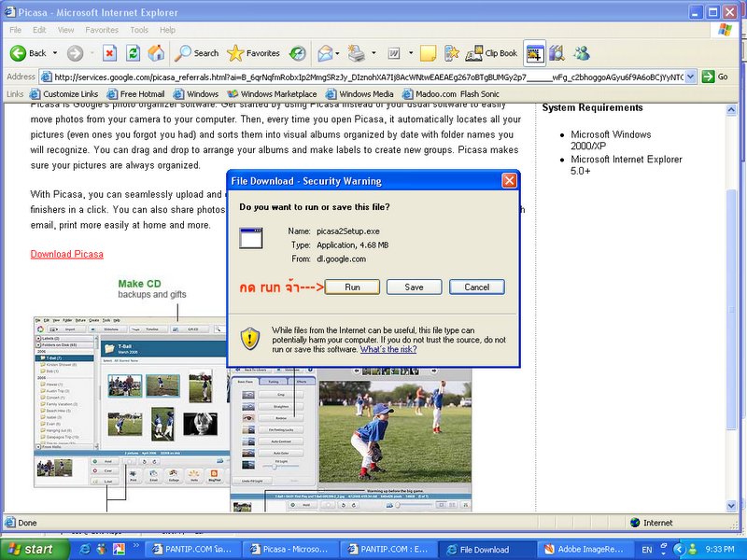Open Clip Book from the toolbar
Screen dimensions: 747x560
tap(491, 53)
